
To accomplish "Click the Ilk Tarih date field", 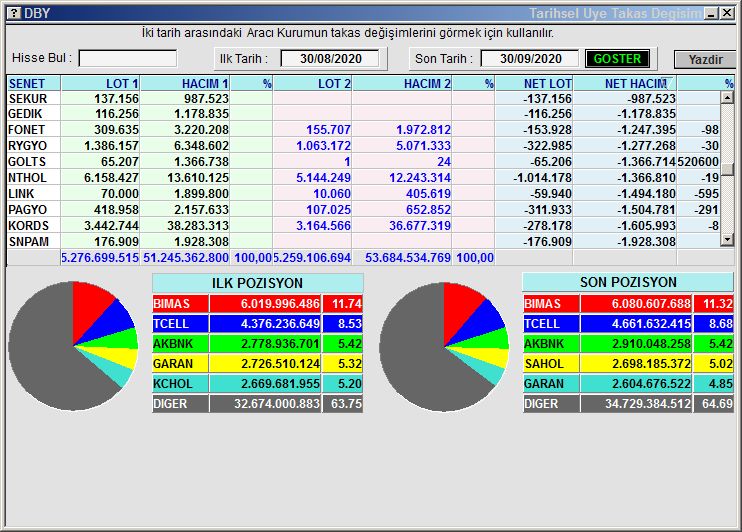I will pos(330,59).
